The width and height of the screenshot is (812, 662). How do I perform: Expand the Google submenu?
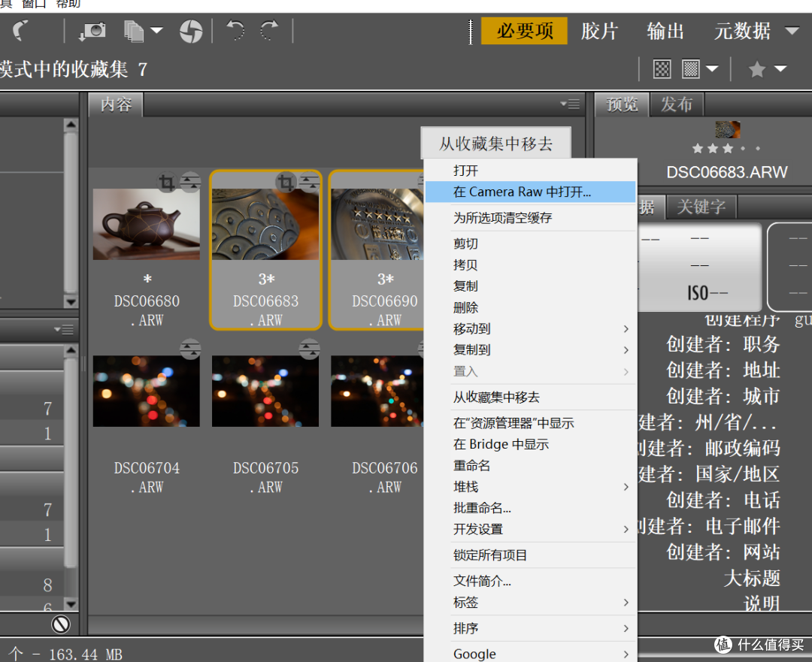(x=530, y=654)
